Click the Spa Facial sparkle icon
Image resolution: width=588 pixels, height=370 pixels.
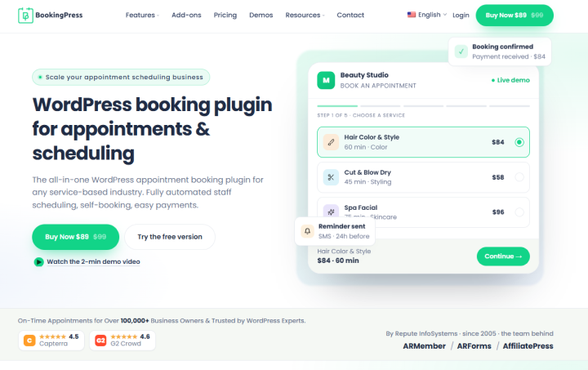click(331, 212)
